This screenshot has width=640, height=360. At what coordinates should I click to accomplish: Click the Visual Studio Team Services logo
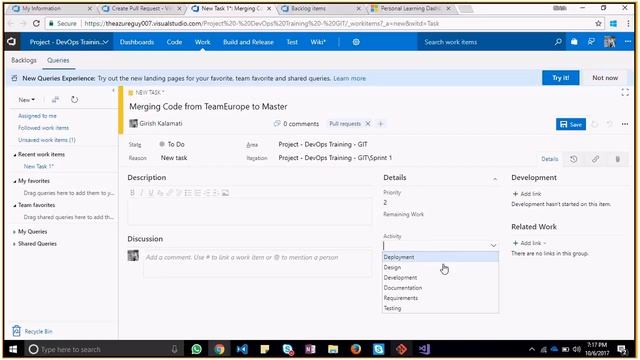pos(11,42)
